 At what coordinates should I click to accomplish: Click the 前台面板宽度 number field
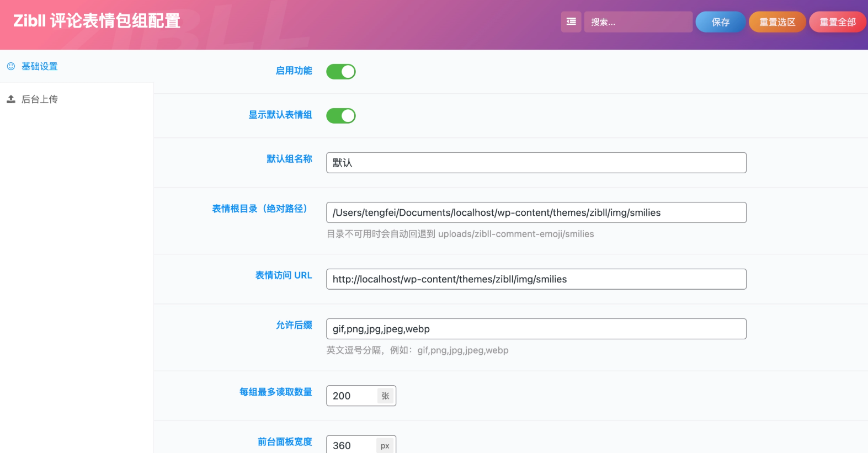(352, 445)
